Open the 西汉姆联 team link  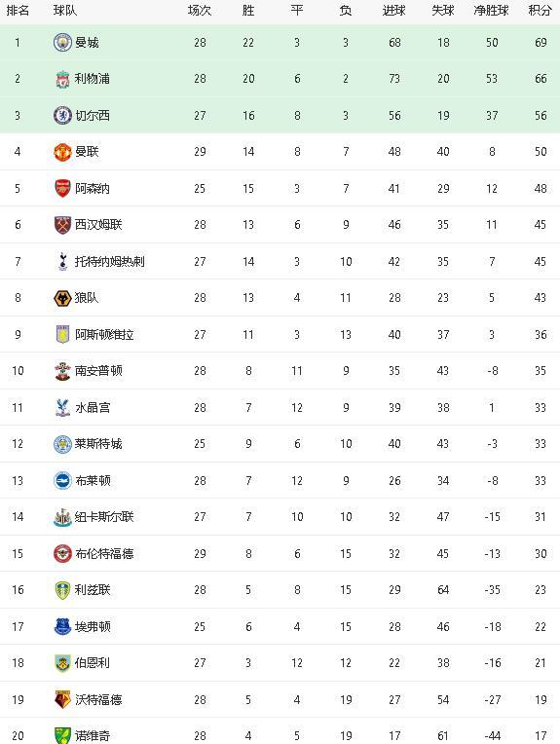(x=98, y=225)
